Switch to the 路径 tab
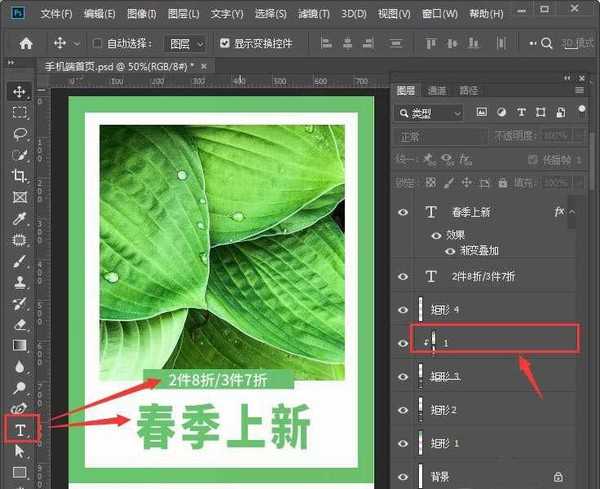This screenshot has width=600, height=489. click(468, 90)
